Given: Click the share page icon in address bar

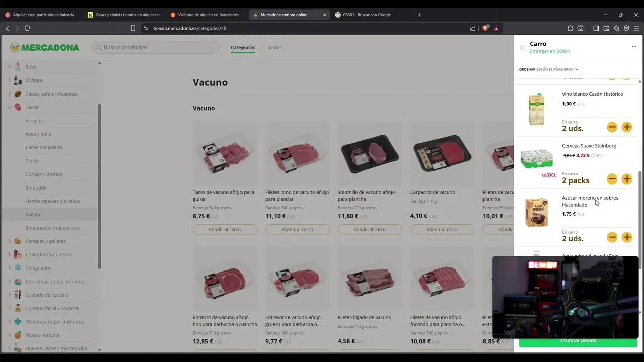Looking at the screenshot, I should click(x=473, y=28).
